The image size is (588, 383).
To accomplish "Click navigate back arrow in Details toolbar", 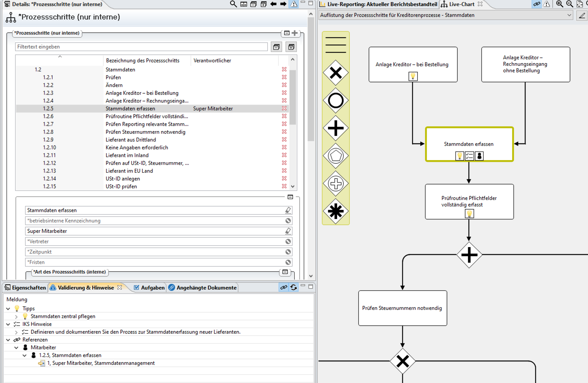I will pos(273,4).
